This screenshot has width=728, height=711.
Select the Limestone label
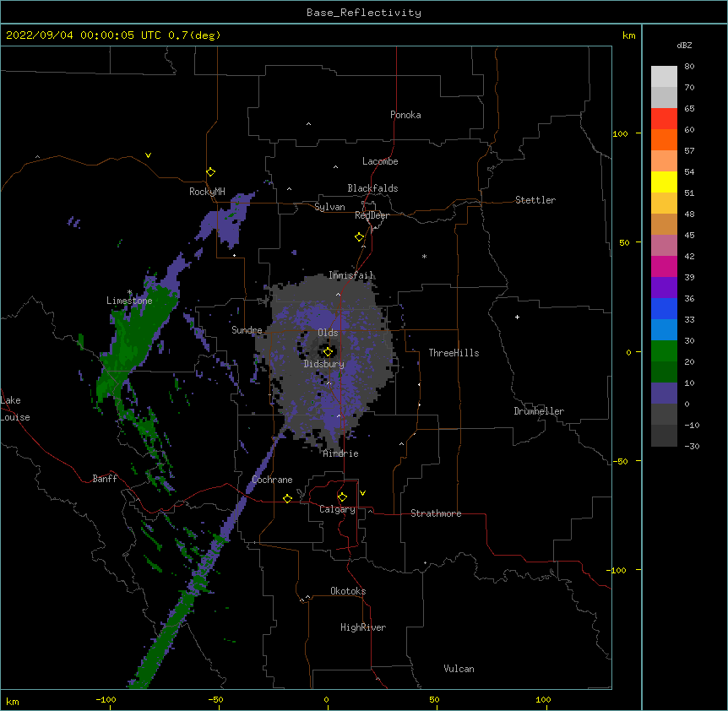[129, 301]
